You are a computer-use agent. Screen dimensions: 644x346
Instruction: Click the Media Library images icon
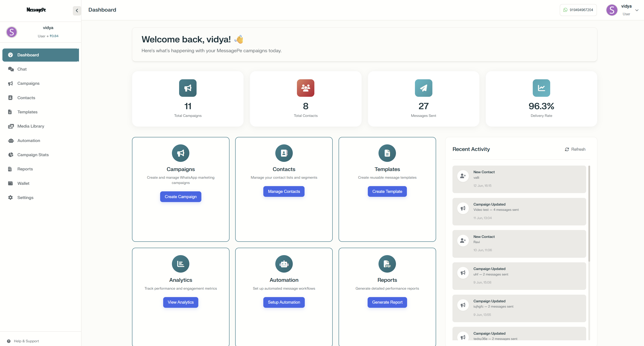click(x=11, y=126)
